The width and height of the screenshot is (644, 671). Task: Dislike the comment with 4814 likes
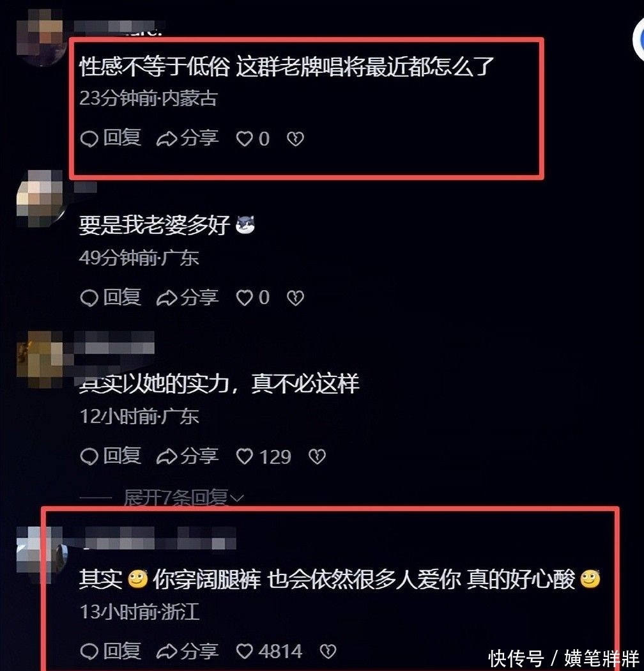pyautogui.click(x=328, y=651)
